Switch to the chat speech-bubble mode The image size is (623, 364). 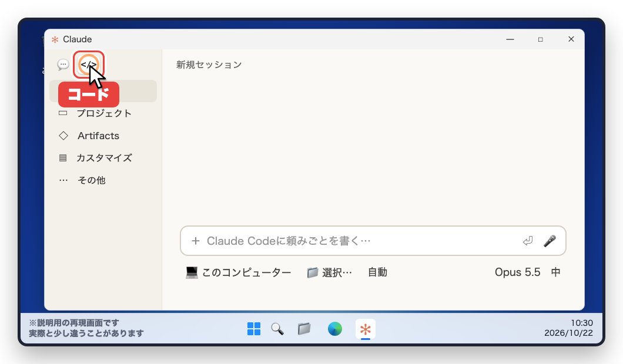[63, 65]
